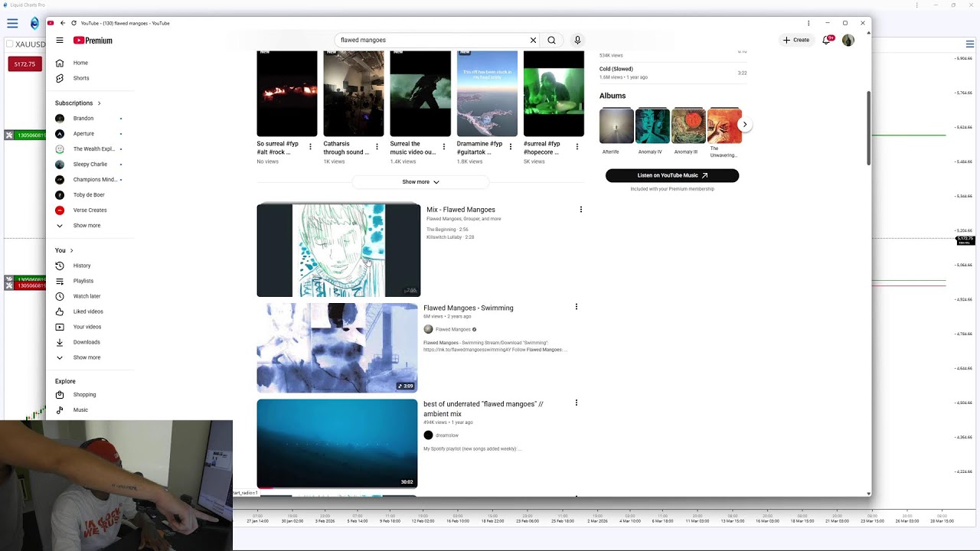Click the 'flawed mangoes' search field
This screenshot has width=980, height=551.
point(433,40)
